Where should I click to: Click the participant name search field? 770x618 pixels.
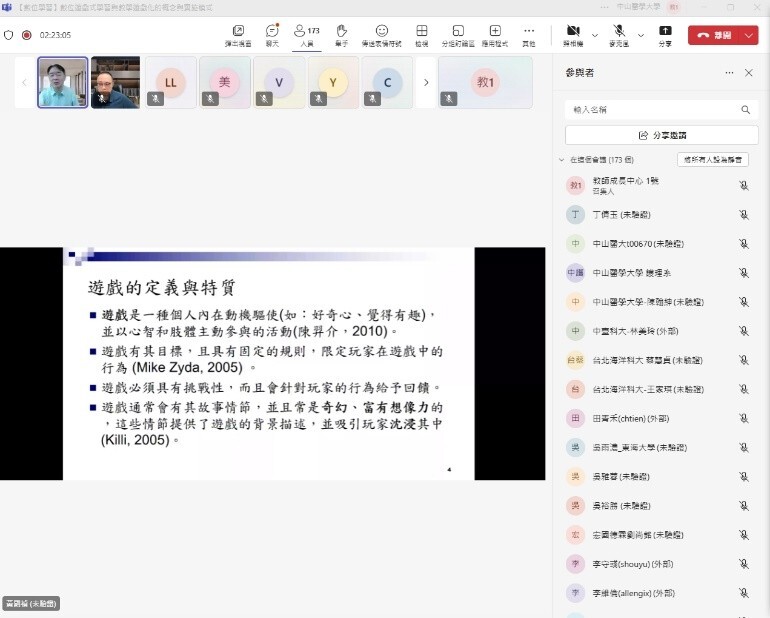(x=650, y=109)
